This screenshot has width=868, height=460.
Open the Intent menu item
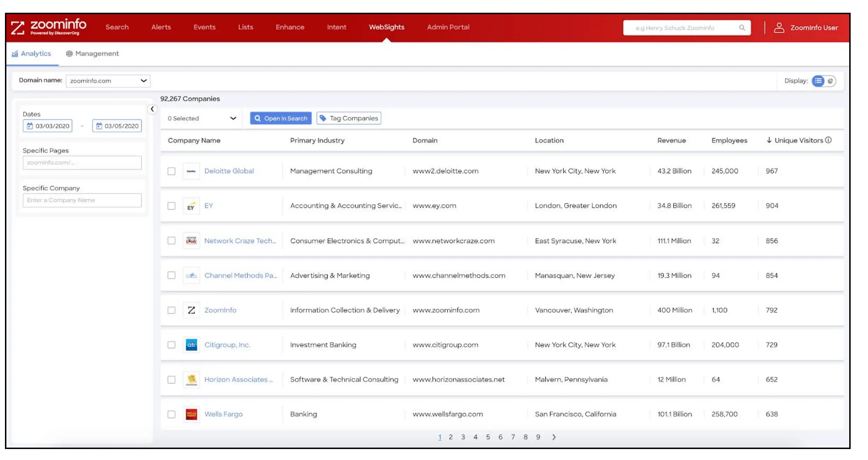click(x=336, y=27)
